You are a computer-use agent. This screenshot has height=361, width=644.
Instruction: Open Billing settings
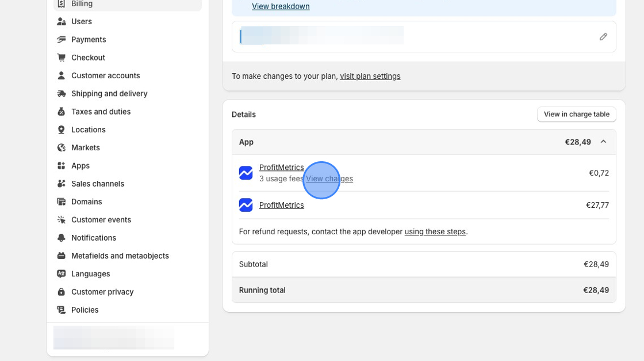(x=128, y=4)
